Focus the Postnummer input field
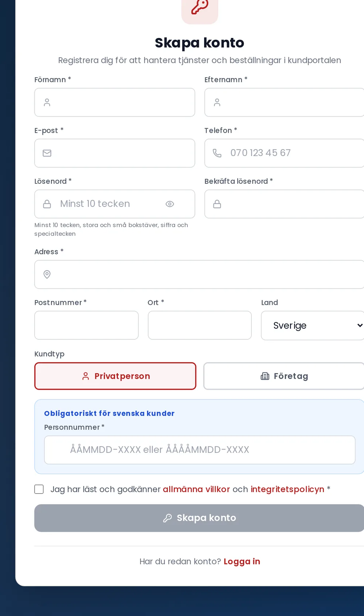Image resolution: width=364 pixels, height=616 pixels. (x=86, y=325)
